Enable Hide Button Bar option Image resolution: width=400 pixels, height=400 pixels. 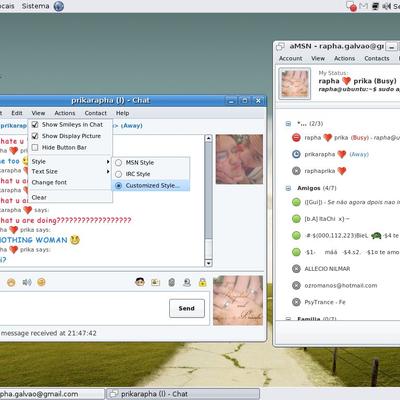click(x=35, y=147)
